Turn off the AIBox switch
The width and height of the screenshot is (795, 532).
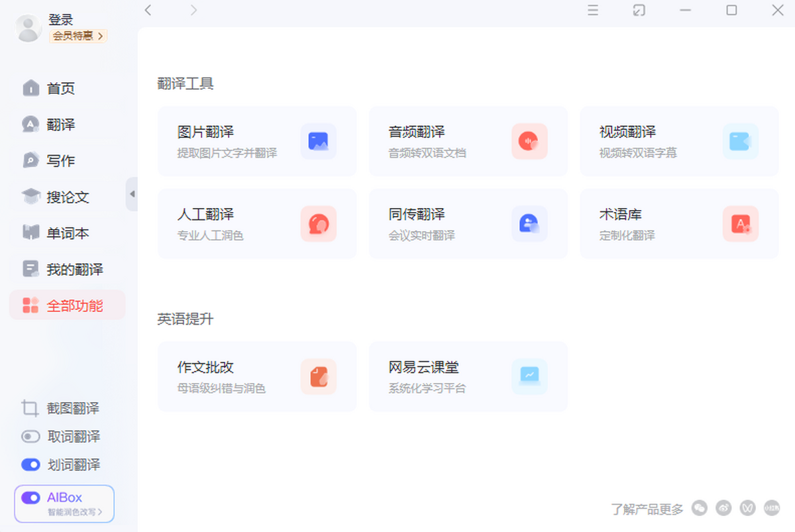click(30, 498)
